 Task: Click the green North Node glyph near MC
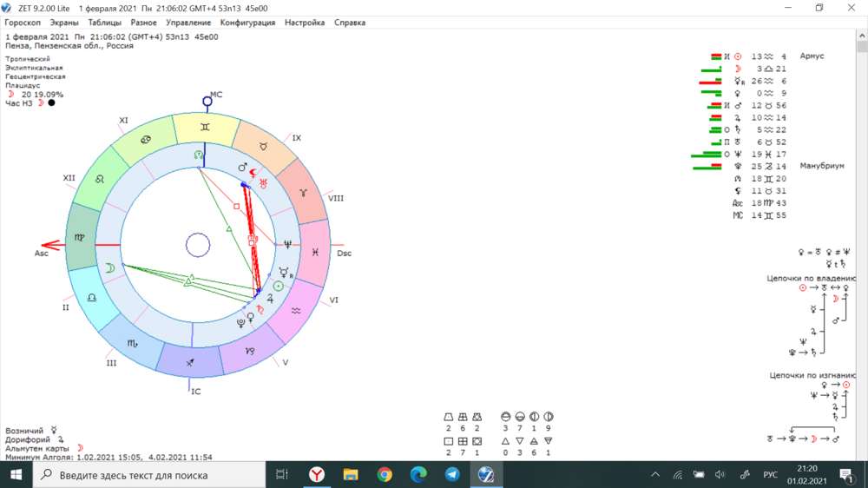[x=198, y=155]
